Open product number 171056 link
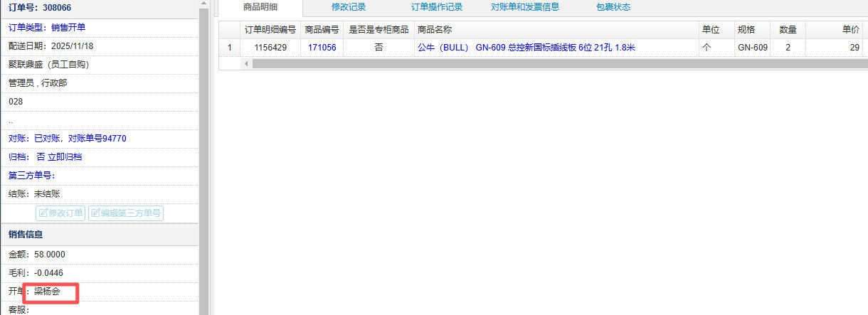Screen dimensions: 868x315 (322, 48)
